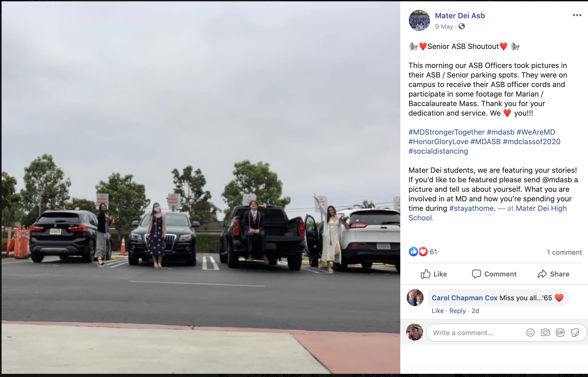Image resolution: width=588 pixels, height=377 pixels.
Task: Post a GIF using GIF icon
Action: pos(560,333)
